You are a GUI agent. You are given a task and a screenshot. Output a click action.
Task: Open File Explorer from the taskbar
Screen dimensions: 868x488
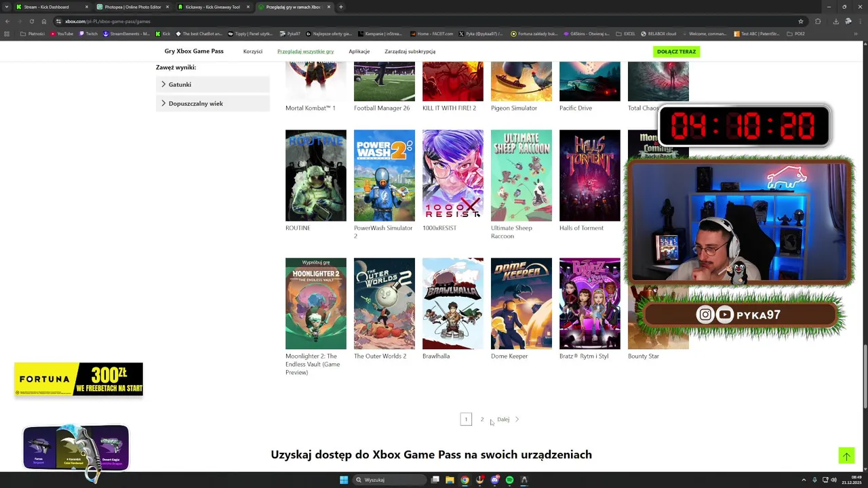450,480
